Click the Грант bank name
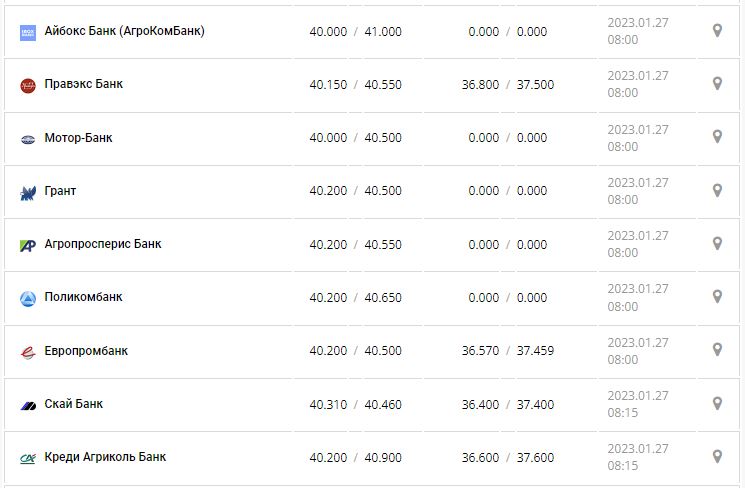Screen dimensions: 745x488 coord(60,190)
